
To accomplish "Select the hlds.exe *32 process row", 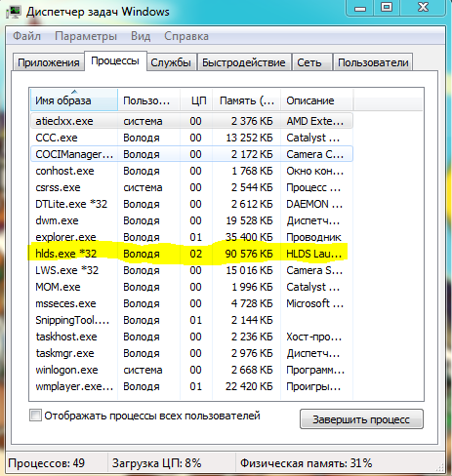I will [x=191, y=254].
